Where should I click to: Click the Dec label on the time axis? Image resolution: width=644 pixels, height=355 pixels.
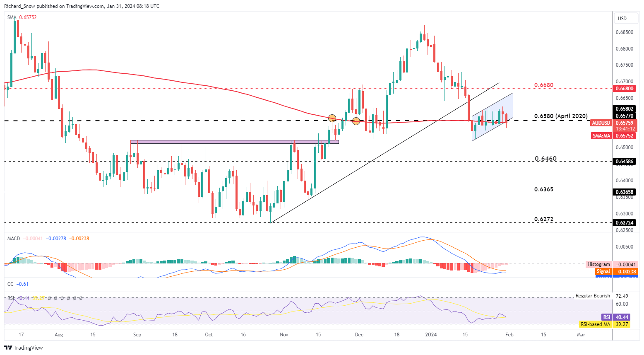(x=359, y=335)
